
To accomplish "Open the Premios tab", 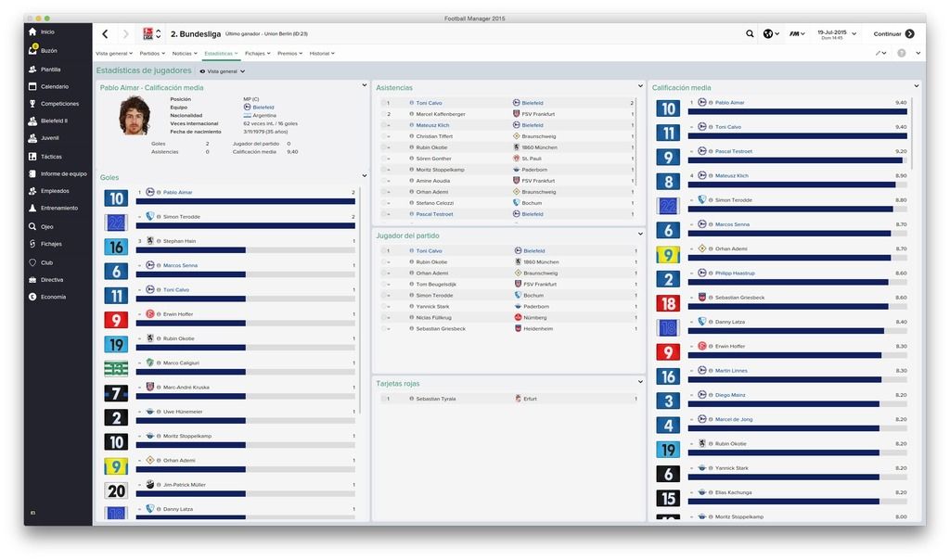I will (289, 53).
